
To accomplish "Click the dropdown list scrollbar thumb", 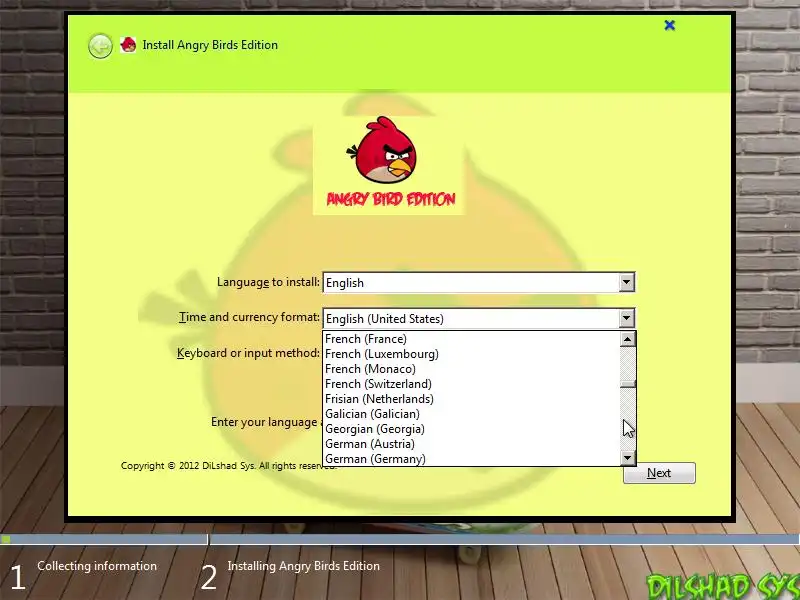I will pos(628,384).
